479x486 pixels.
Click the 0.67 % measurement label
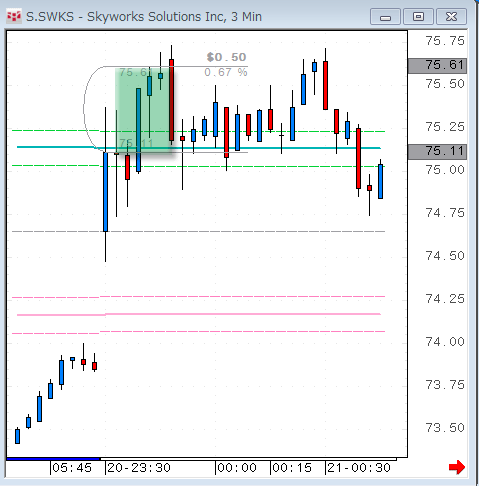[x=226, y=72]
